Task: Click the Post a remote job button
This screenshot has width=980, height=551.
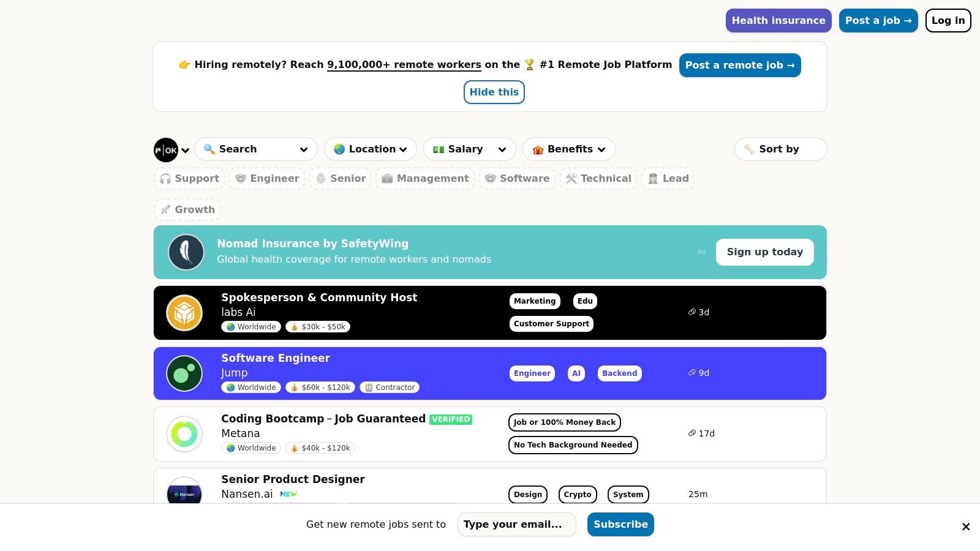Action: 740,66
